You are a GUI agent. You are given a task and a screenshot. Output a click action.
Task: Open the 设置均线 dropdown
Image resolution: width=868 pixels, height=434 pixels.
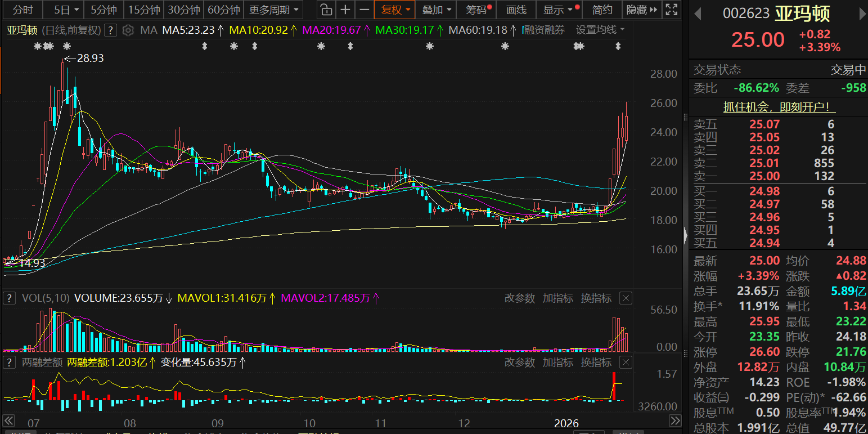point(600,30)
